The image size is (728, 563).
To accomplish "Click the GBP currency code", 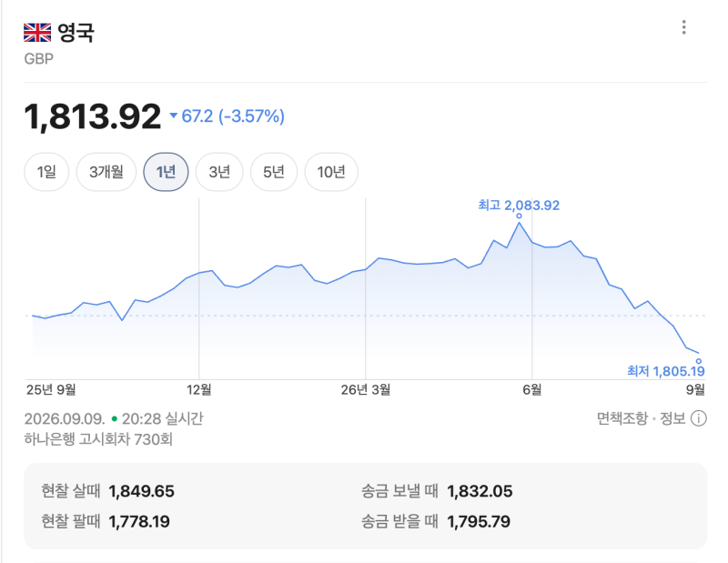I will [39, 59].
